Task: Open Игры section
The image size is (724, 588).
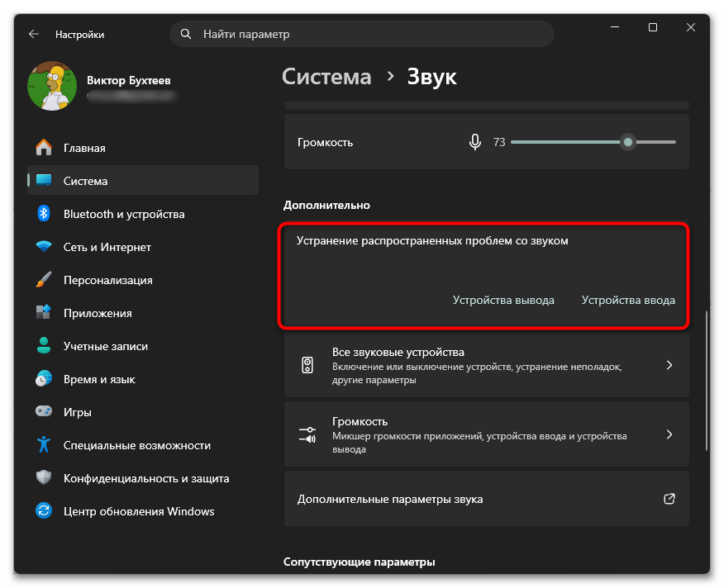Action: point(143,412)
